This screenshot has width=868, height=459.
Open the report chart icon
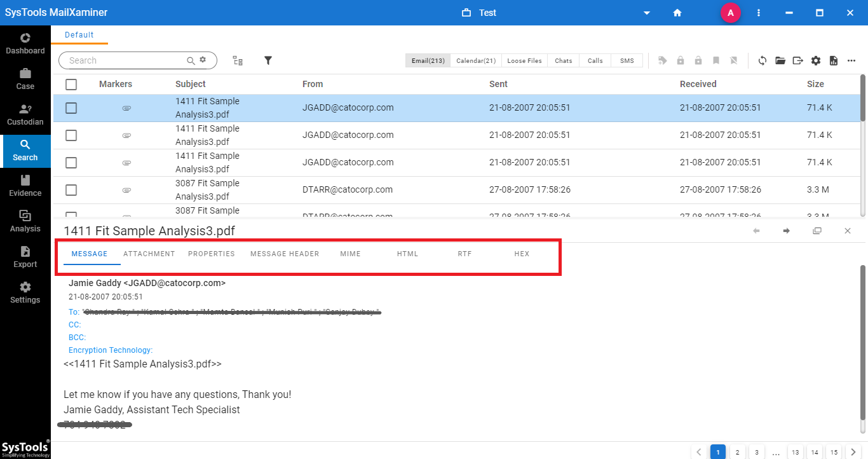coord(834,60)
